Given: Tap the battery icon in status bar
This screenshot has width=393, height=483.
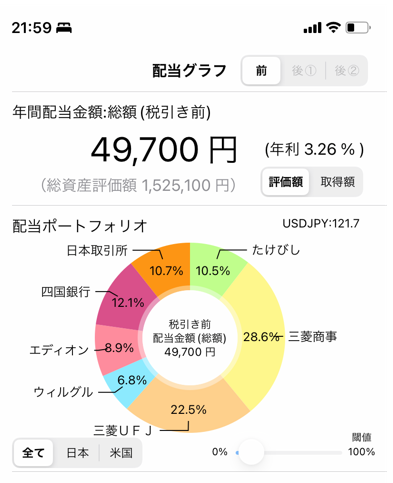Looking at the screenshot, I should (x=358, y=28).
